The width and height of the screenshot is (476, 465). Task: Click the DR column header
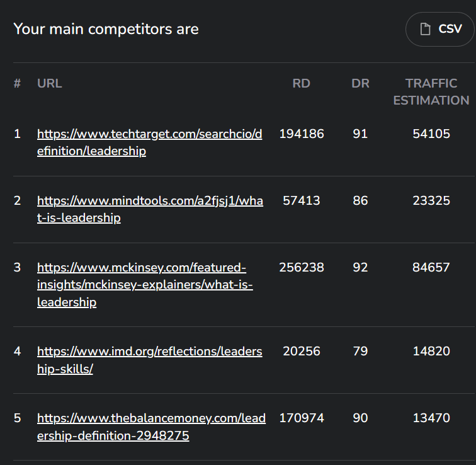(x=360, y=83)
